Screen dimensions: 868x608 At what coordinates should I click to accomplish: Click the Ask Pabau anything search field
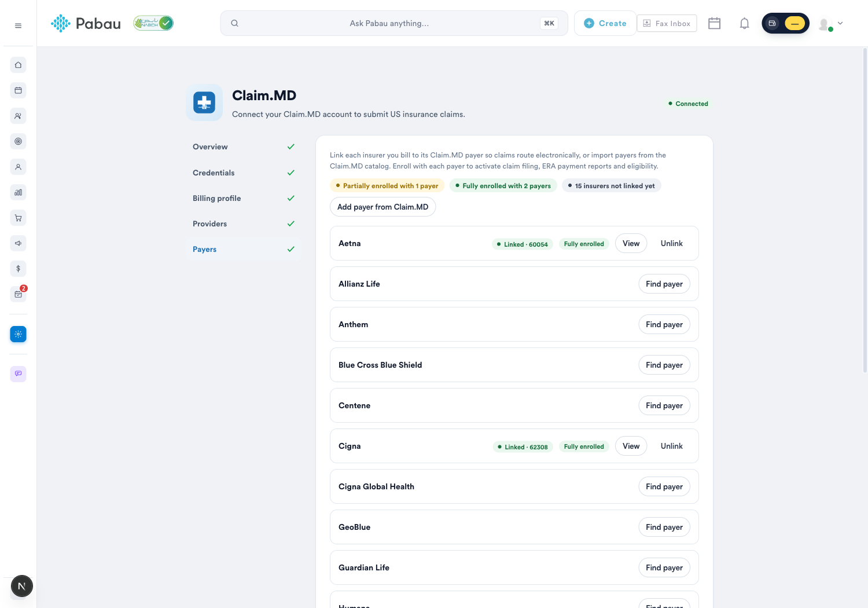tap(393, 23)
